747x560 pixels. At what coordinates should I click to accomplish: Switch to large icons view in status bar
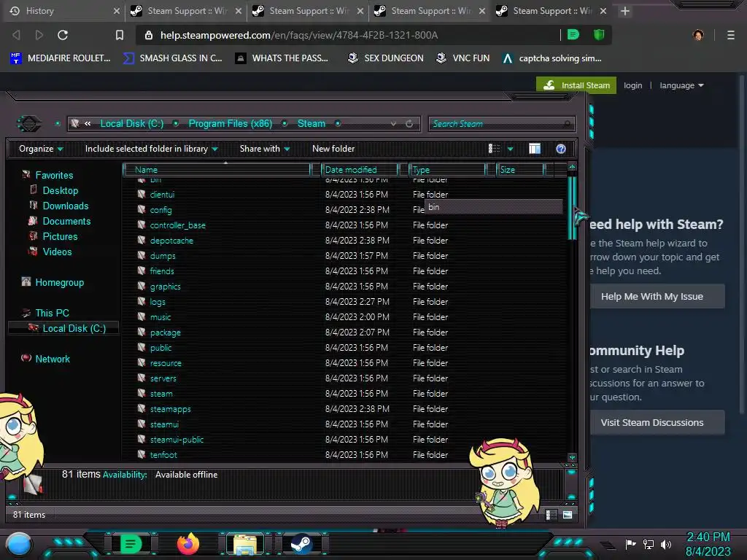pyautogui.click(x=568, y=515)
